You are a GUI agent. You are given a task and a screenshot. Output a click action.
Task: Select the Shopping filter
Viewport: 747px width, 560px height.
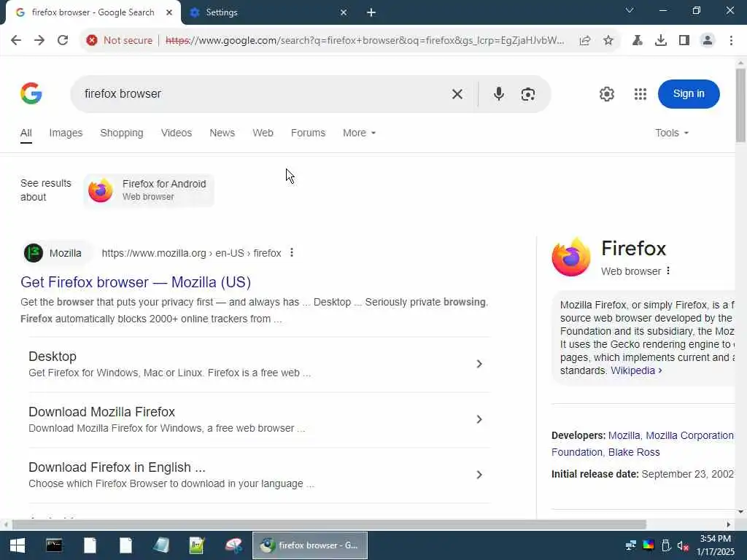[122, 133]
